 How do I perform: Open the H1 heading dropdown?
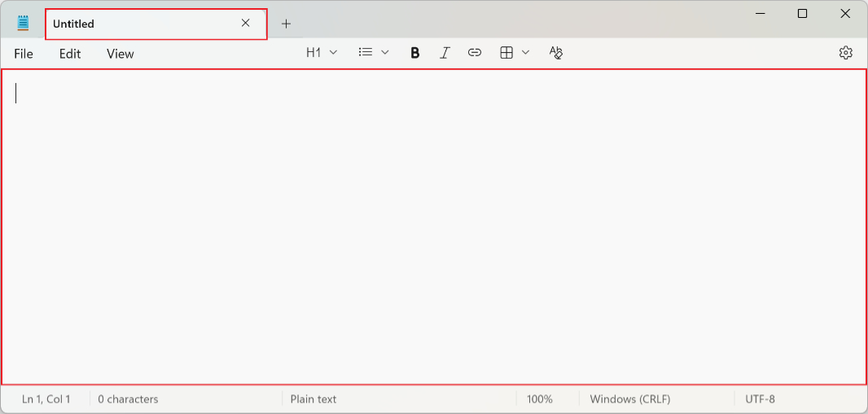[x=322, y=53]
